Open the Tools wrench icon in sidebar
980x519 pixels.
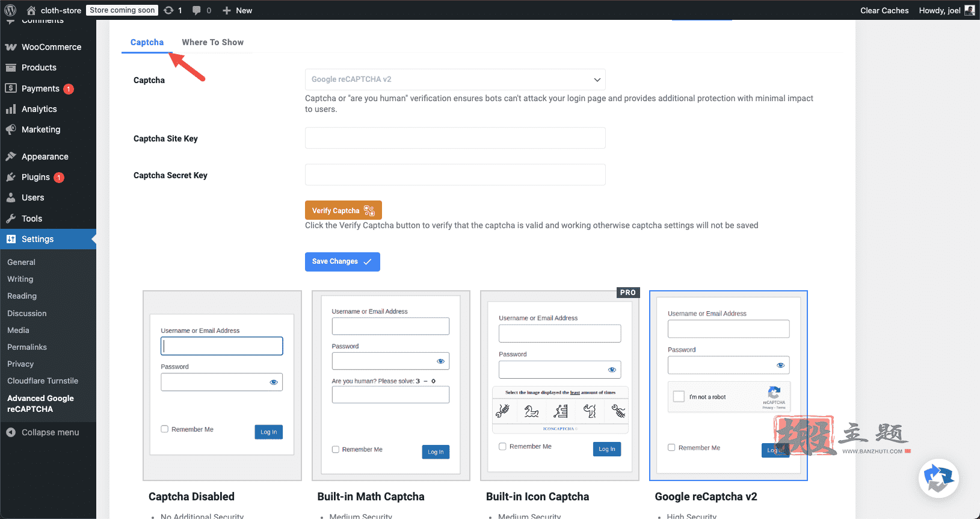(11, 219)
